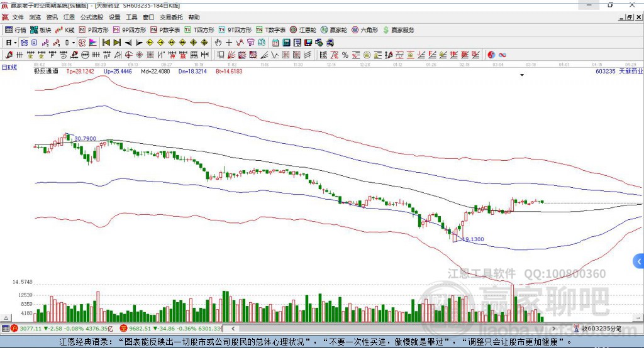Expand the candlestick type dropdown arrow
The image size is (644, 348).
74,42
